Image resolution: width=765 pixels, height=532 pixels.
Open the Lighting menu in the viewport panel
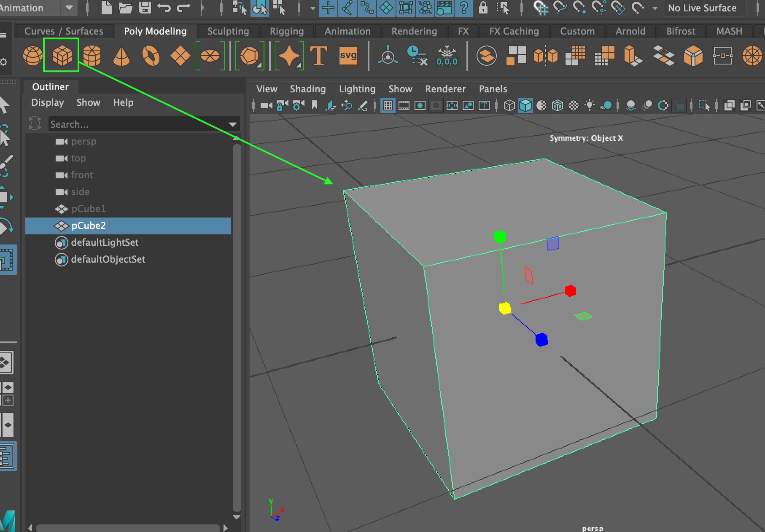357,89
